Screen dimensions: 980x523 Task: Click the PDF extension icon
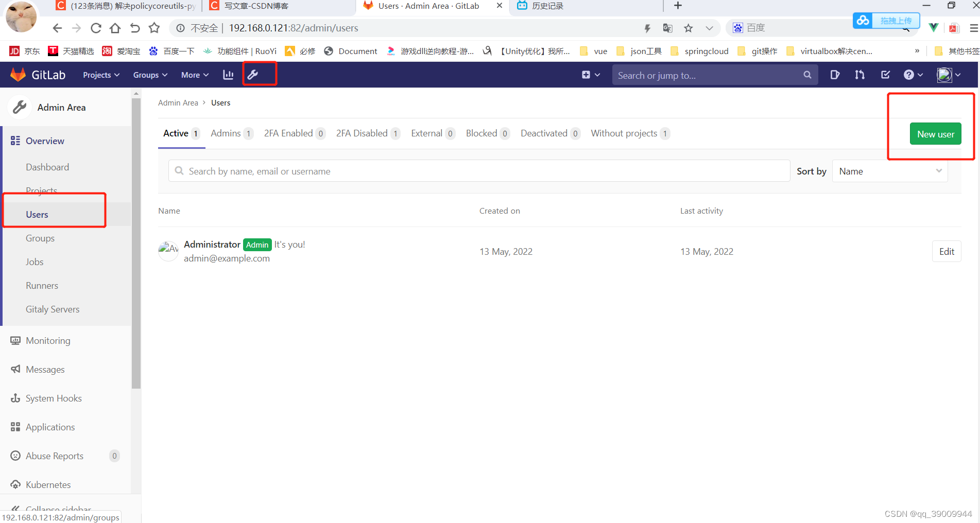tap(954, 28)
